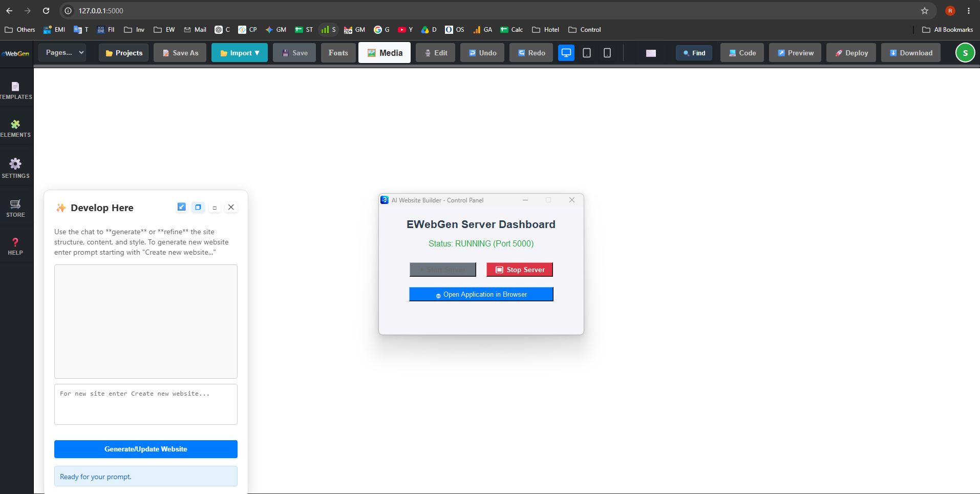Click the Save toolbar button
The image size is (980, 494).
(x=294, y=53)
